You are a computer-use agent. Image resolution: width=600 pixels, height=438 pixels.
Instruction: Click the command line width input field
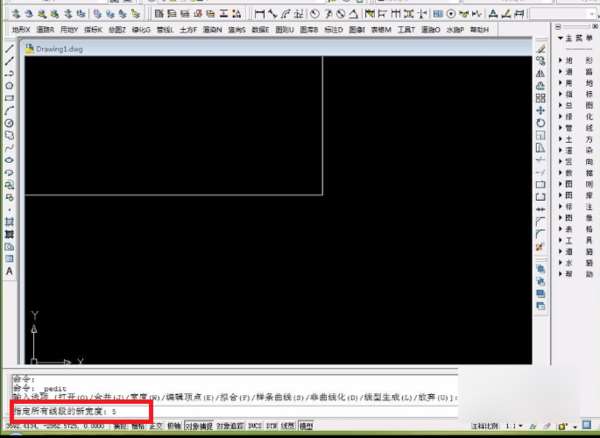click(235, 412)
